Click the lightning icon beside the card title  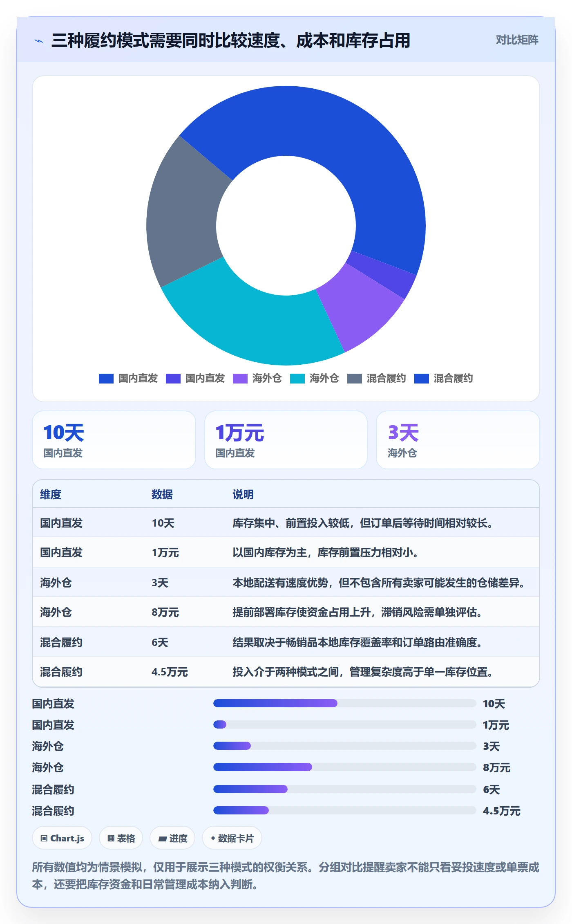39,40
